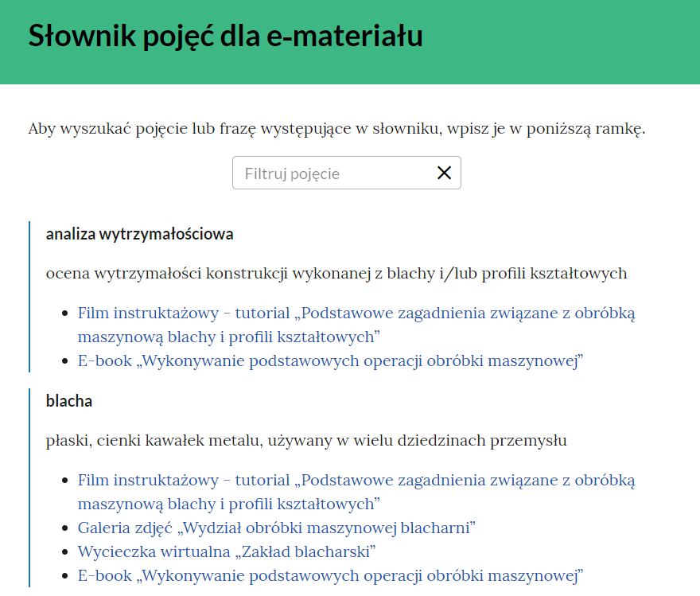
Task: Click the X button to reset the filter
Action: 444,172
